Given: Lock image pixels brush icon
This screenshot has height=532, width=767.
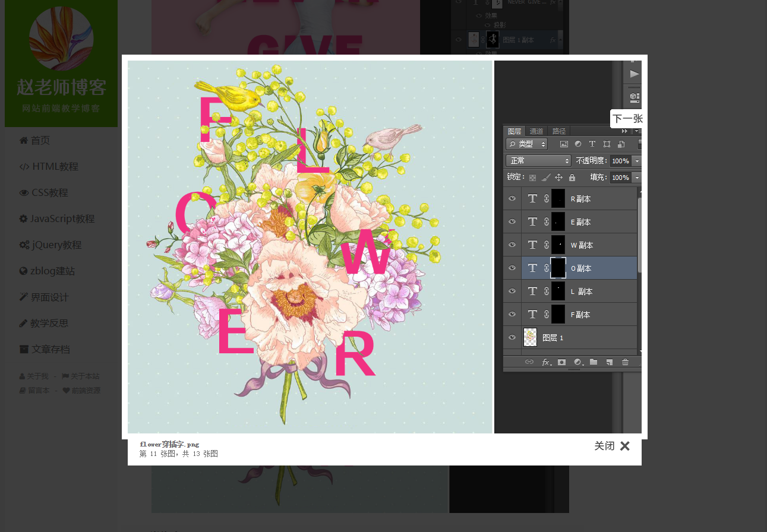Looking at the screenshot, I should pyautogui.click(x=546, y=178).
